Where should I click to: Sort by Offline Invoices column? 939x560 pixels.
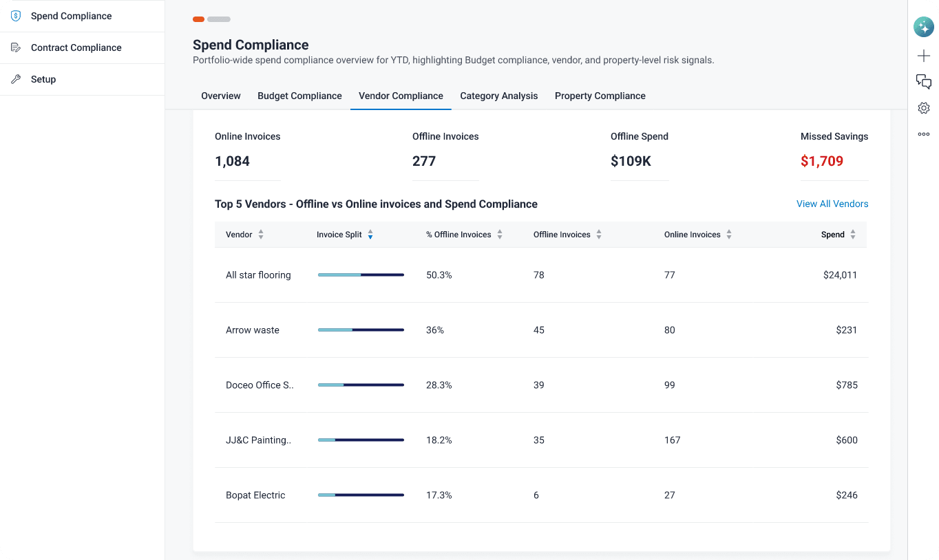coord(599,235)
